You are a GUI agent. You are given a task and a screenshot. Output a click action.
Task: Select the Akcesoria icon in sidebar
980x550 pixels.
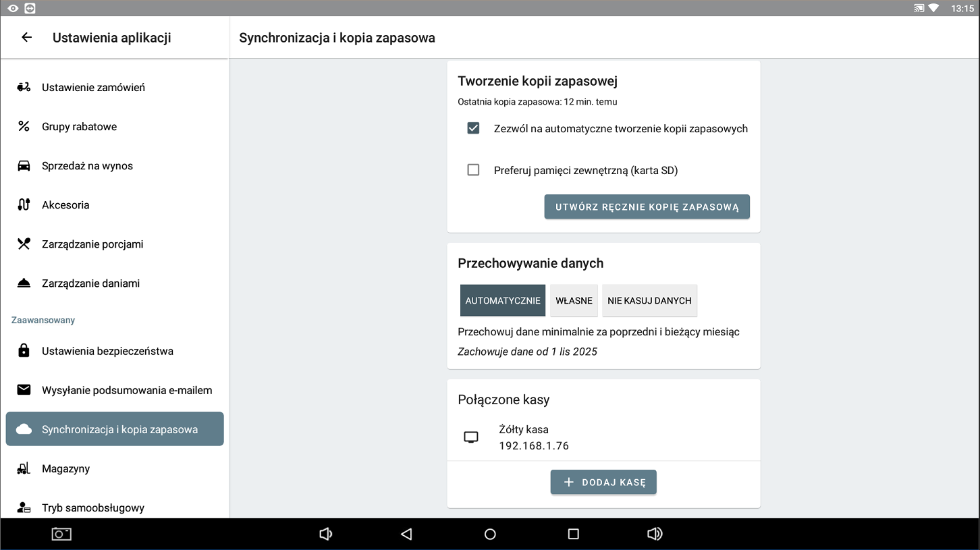(x=24, y=204)
